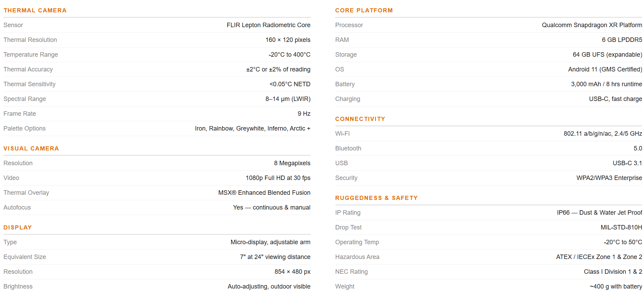Click the Visual Camera section heading
The image size is (644, 293).
[x=31, y=148]
